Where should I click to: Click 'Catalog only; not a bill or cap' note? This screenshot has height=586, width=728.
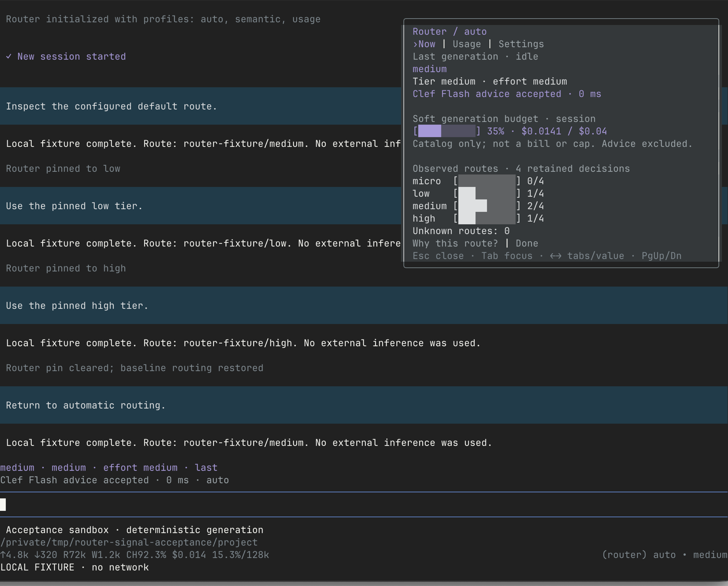pyautogui.click(x=552, y=144)
